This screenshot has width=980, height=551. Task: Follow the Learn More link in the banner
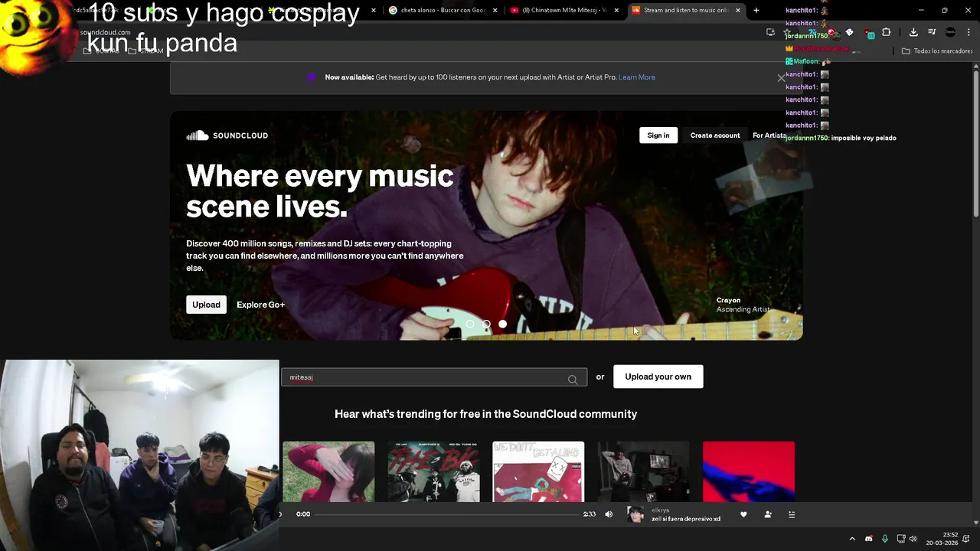pos(637,77)
